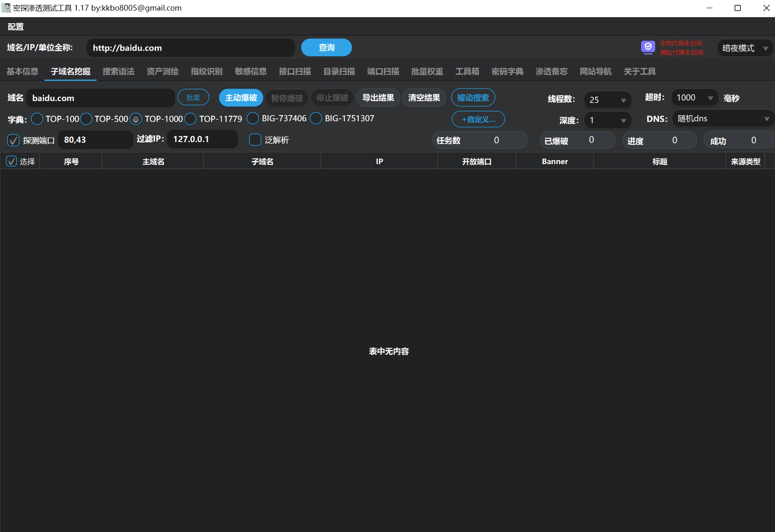Viewport: 775px width, 532px height.
Task: Open the 线程数 dropdown showing 25
Action: (608, 100)
